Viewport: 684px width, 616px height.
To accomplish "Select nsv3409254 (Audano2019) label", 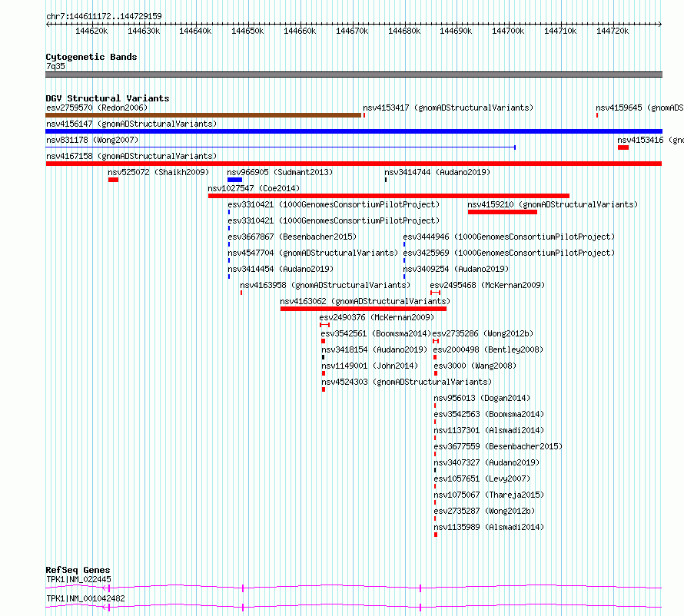I will (x=456, y=269).
